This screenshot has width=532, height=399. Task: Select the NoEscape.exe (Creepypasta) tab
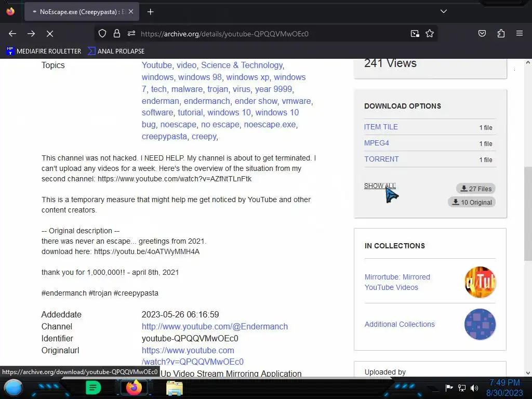82,11
